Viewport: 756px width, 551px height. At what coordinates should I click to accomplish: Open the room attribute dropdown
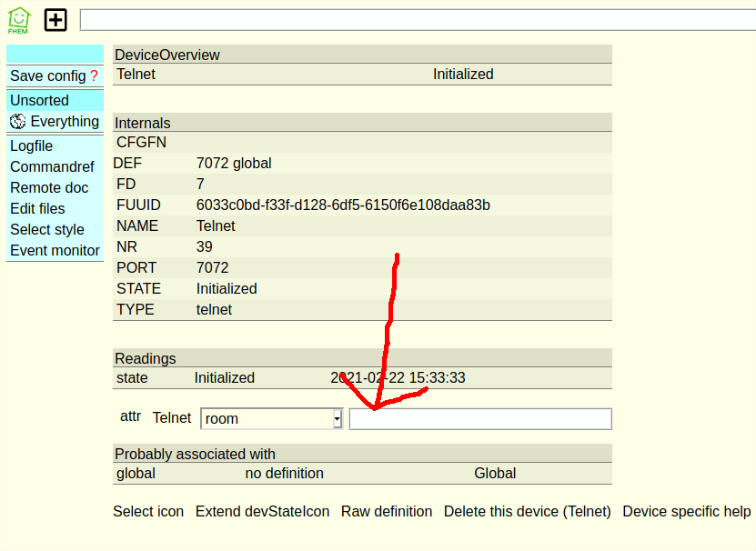[x=270, y=418]
